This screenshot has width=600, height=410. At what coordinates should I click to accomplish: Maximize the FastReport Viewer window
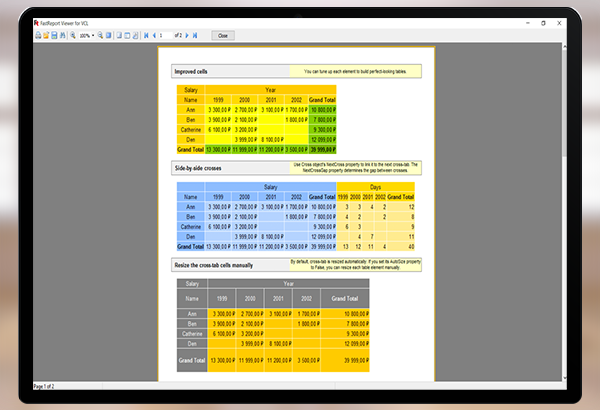point(543,23)
